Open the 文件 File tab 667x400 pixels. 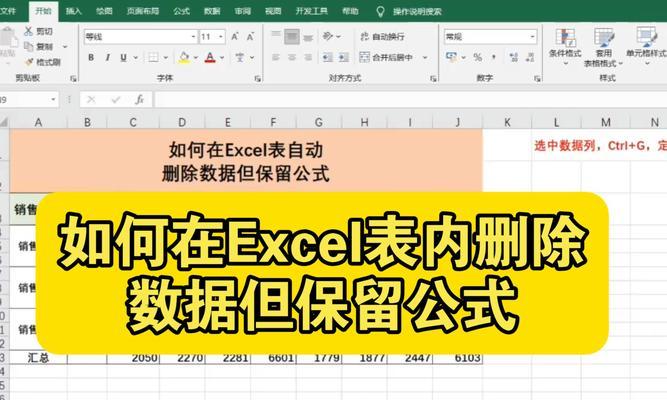point(8,11)
